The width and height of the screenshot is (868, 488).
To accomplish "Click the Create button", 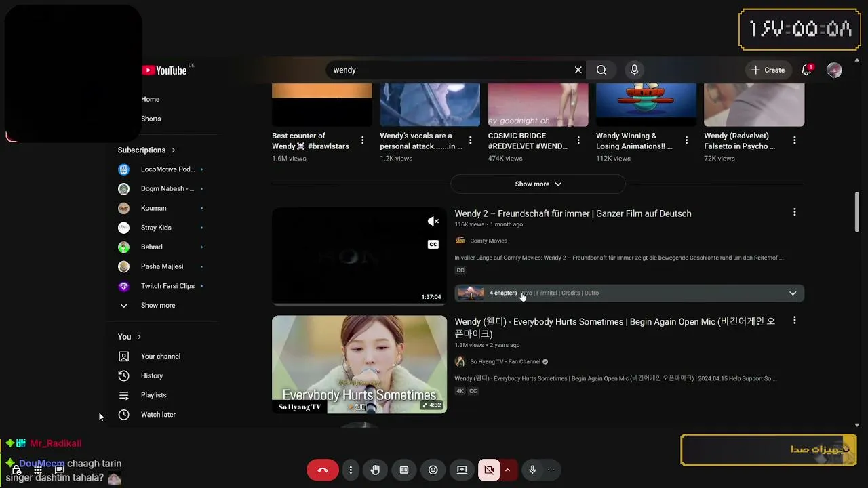I will pos(768,70).
